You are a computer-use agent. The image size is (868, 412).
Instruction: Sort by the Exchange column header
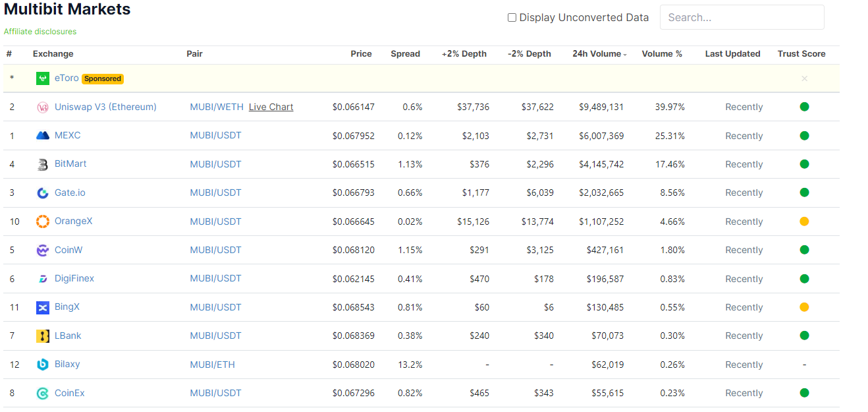point(53,54)
